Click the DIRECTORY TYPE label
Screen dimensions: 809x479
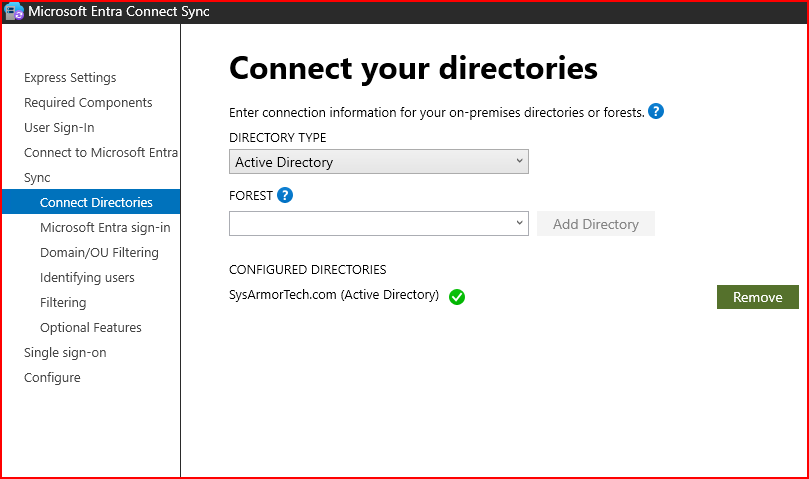278,137
